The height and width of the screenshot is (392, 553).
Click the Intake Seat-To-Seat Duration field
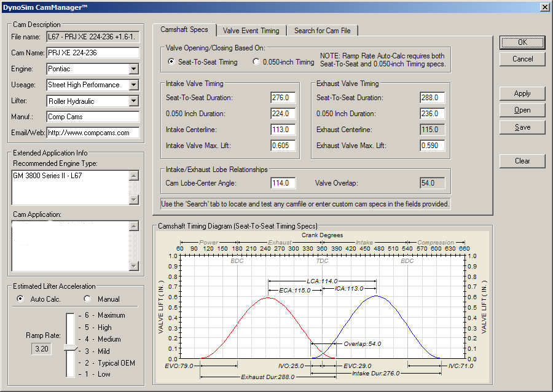click(x=283, y=98)
